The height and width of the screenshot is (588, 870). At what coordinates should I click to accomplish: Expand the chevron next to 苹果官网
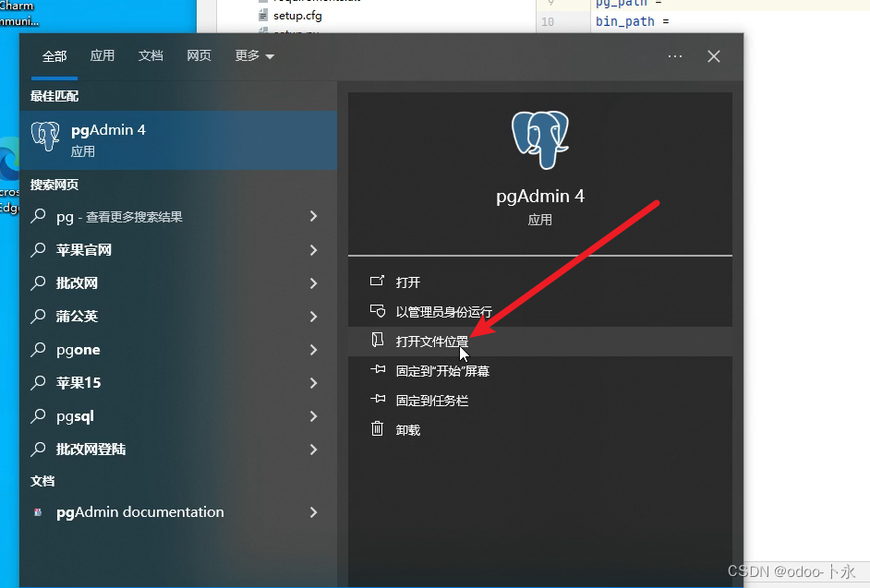pyautogui.click(x=313, y=249)
